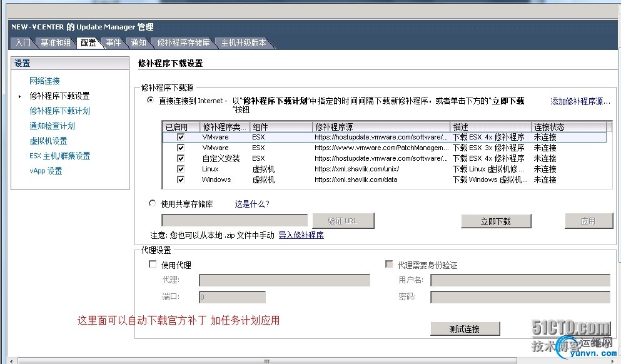The image size is (621, 364).
Task: Select the 配置 tab
Action: pyautogui.click(x=88, y=43)
